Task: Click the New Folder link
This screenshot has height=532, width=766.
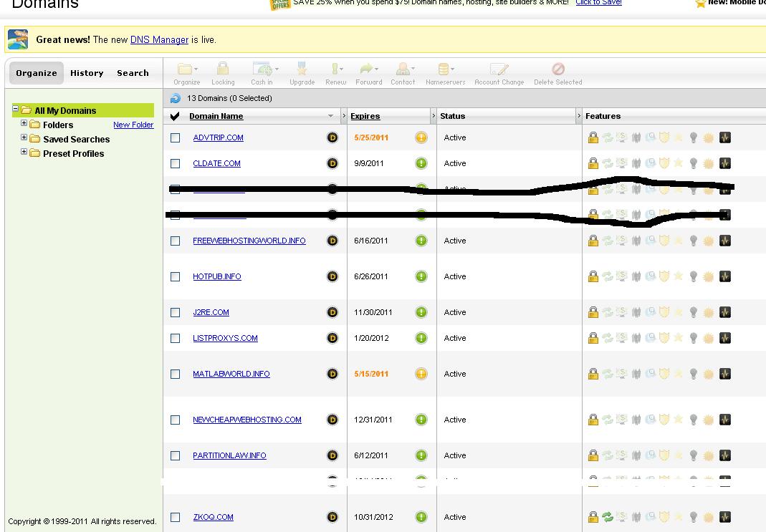Action: [133, 125]
